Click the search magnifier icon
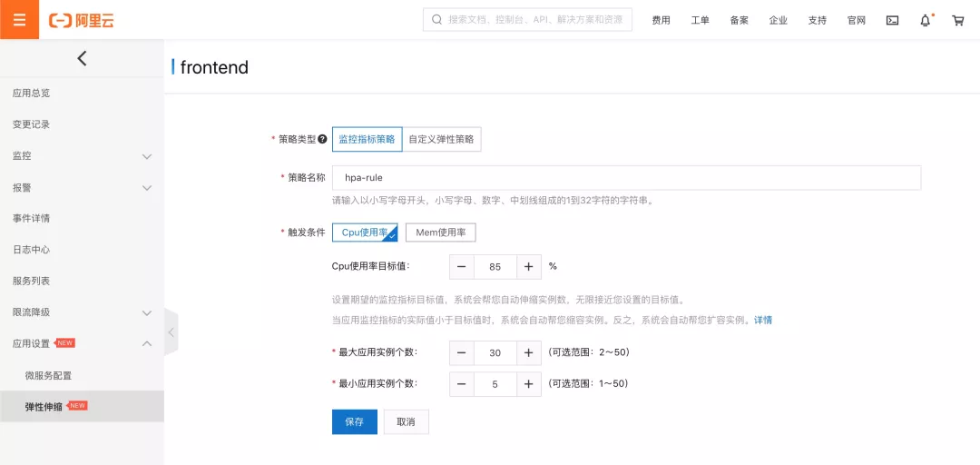 (x=436, y=20)
